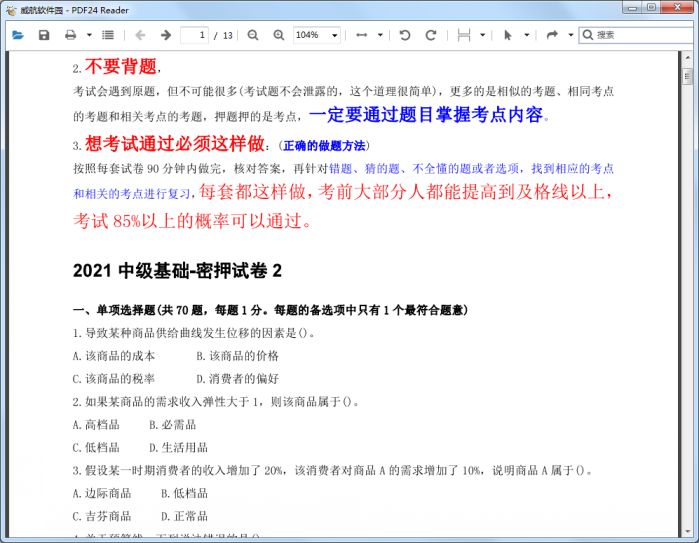Click option 'A.高档品'
This screenshot has height=543, width=699.
click(x=96, y=424)
